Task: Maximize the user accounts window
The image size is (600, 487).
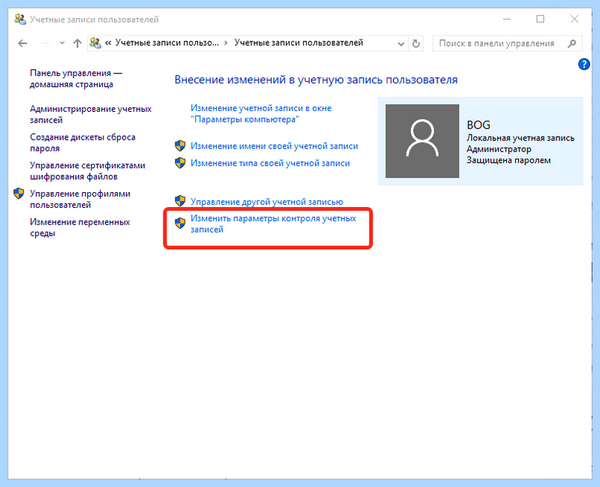Action: coord(540,19)
